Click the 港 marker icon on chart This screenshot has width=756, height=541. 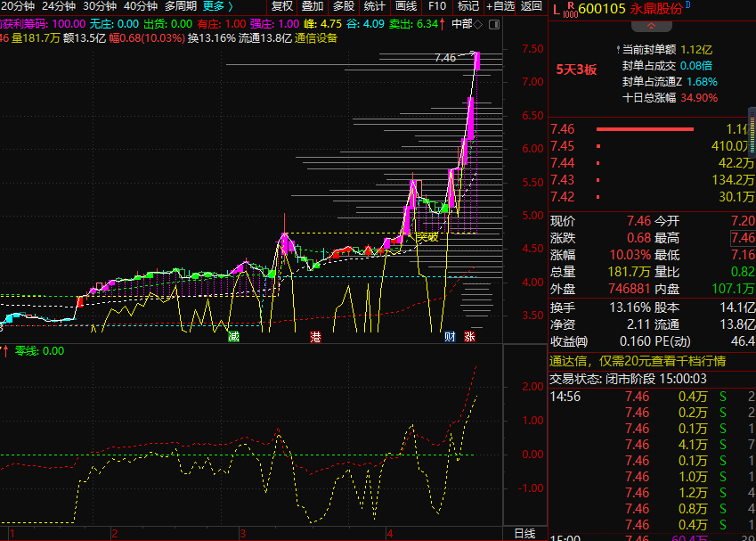315,337
